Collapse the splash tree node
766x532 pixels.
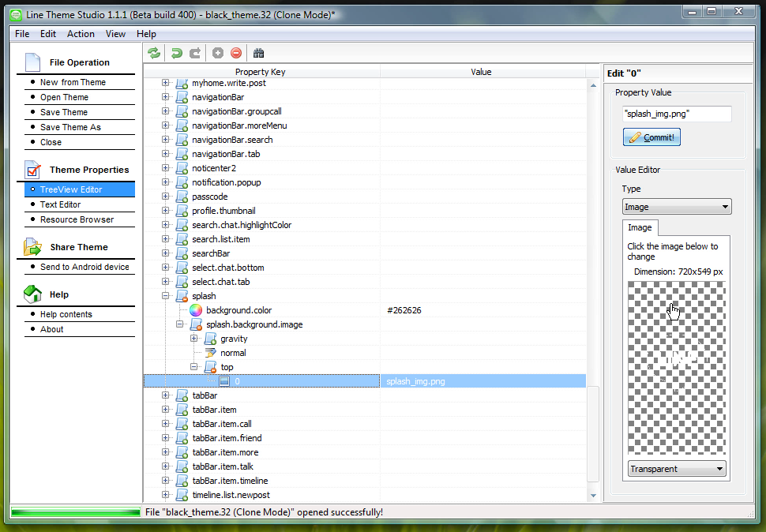[166, 296]
